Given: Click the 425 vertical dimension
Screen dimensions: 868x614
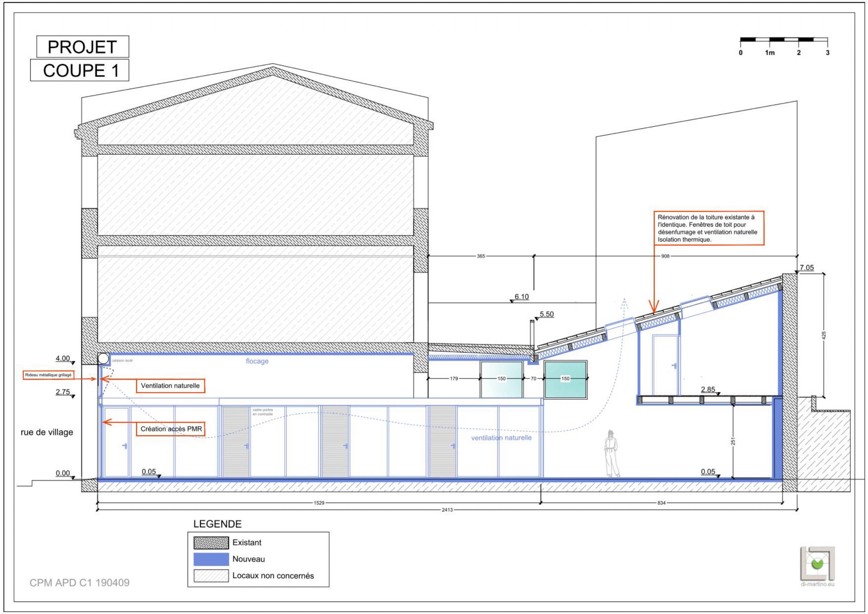Looking at the screenshot, I should pos(824,335).
